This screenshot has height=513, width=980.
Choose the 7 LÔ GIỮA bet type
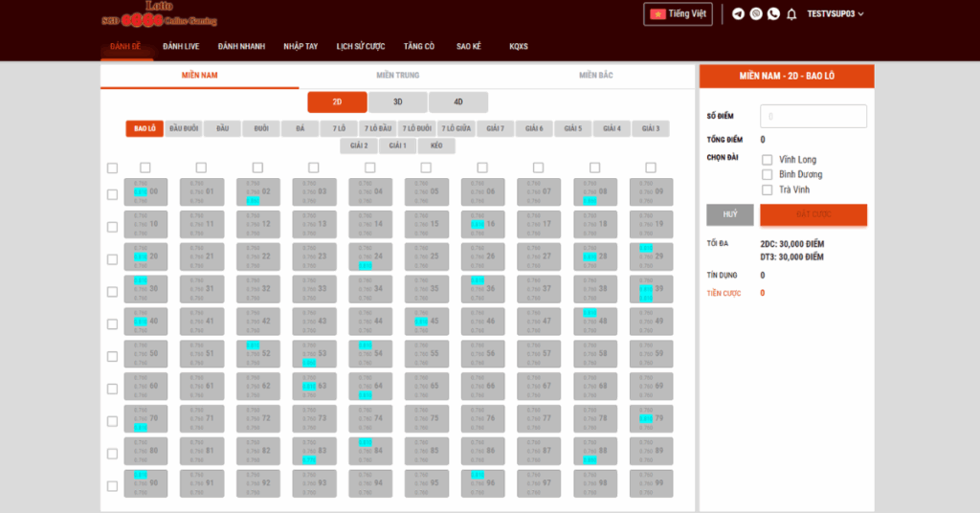(x=456, y=128)
